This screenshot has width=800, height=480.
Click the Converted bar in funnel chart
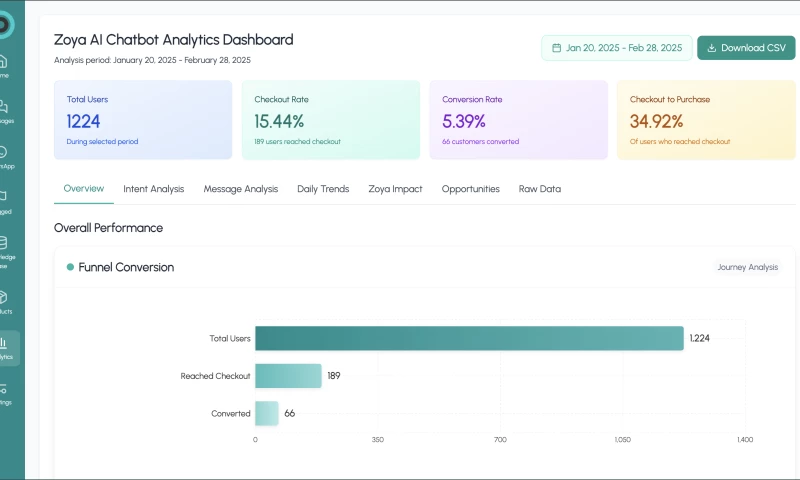(x=267, y=413)
